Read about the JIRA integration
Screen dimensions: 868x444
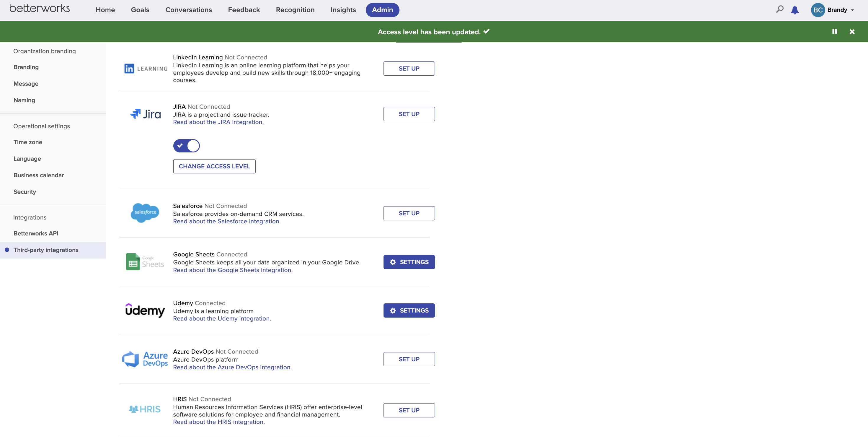(218, 122)
